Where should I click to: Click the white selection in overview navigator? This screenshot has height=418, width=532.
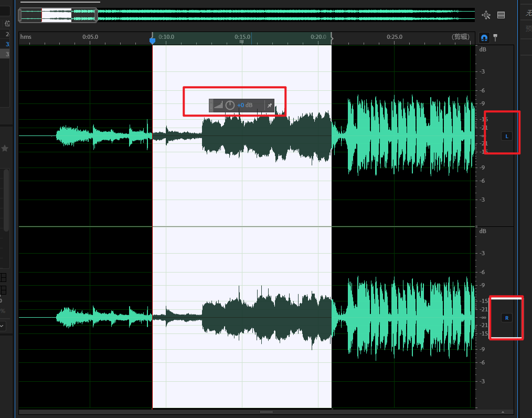pos(57,15)
